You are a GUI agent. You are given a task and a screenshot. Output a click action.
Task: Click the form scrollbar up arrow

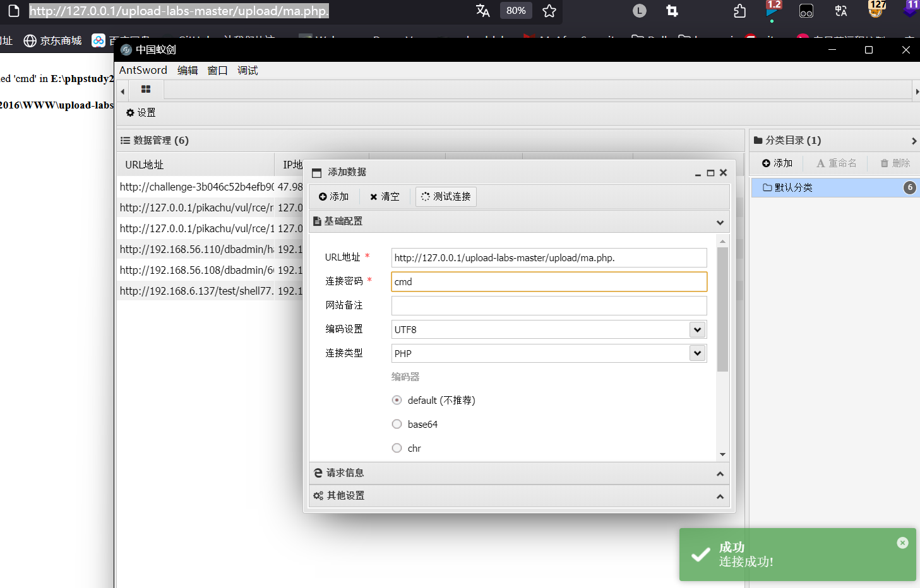722,241
